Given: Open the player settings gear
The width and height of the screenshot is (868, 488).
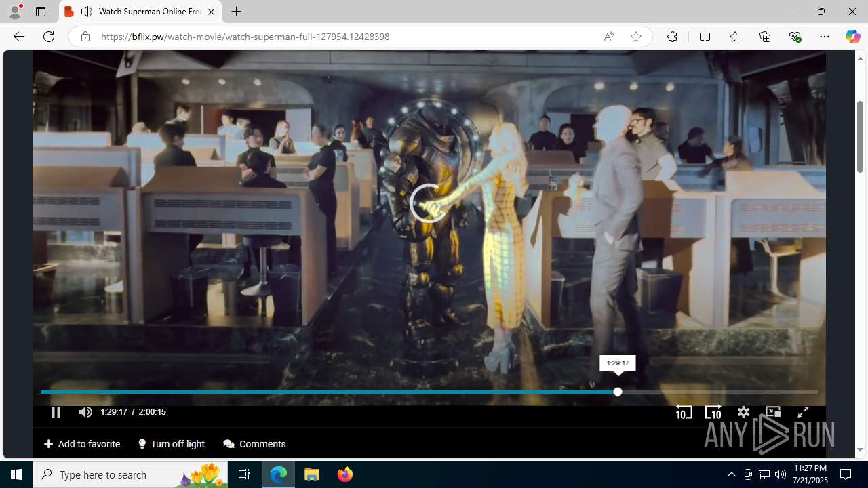Looking at the screenshot, I should coord(743,412).
